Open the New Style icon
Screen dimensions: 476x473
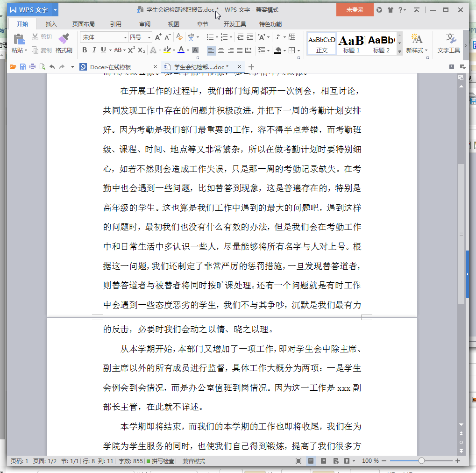pos(417,39)
